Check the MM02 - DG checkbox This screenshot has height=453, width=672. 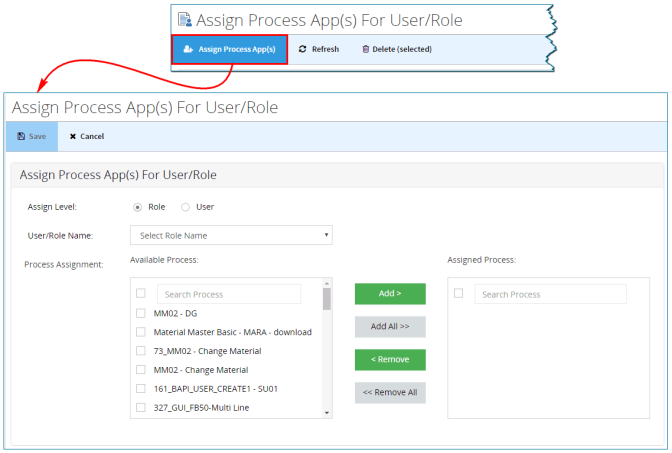click(141, 313)
